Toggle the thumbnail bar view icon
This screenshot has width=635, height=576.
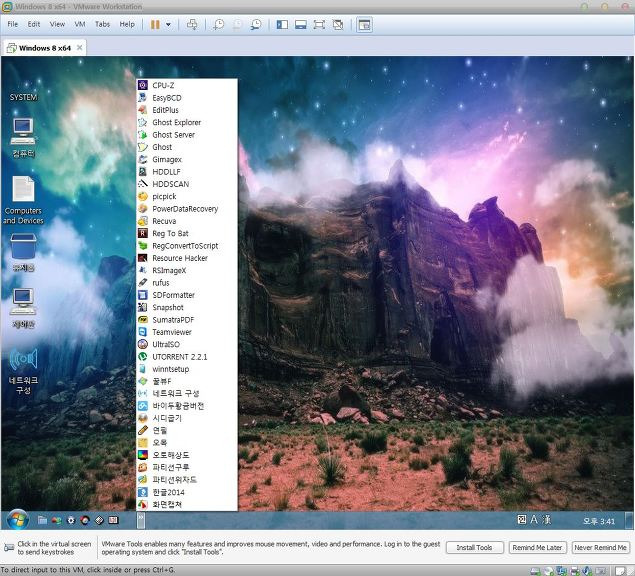click(300, 25)
